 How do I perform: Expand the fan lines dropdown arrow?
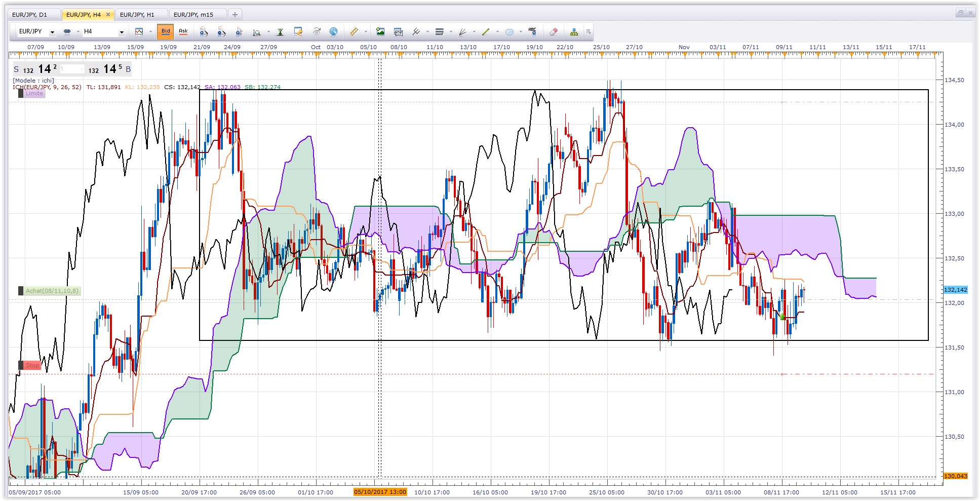pos(474,32)
